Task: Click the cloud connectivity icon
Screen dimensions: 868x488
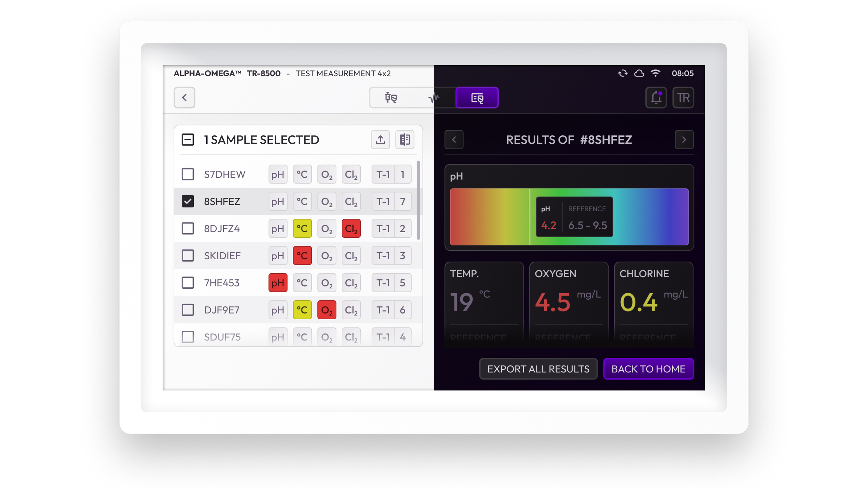Action: point(639,73)
